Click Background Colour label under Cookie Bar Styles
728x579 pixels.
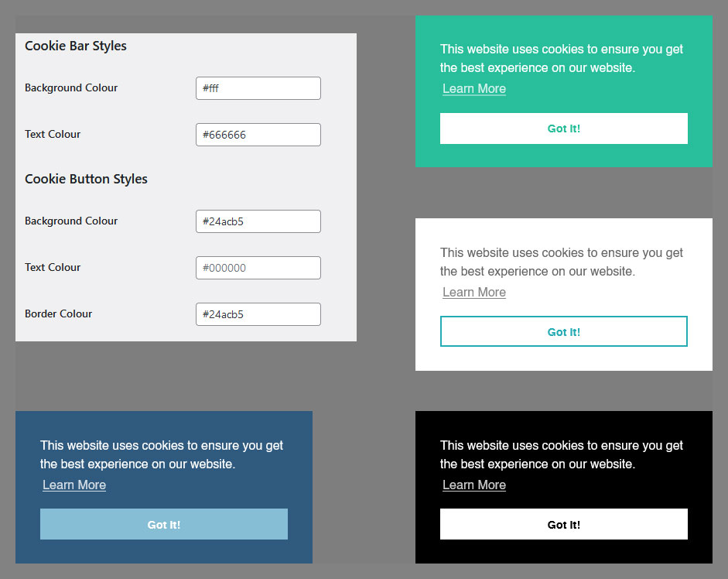click(71, 87)
